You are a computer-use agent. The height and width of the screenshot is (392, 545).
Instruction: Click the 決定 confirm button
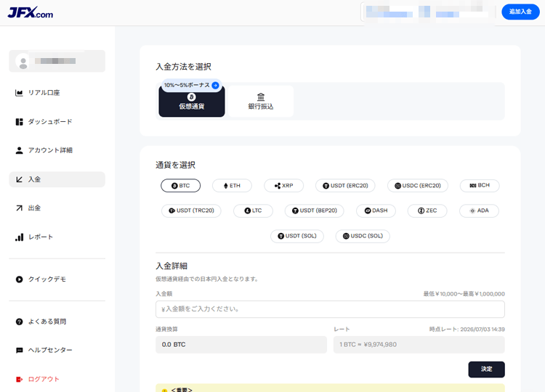[x=486, y=369]
